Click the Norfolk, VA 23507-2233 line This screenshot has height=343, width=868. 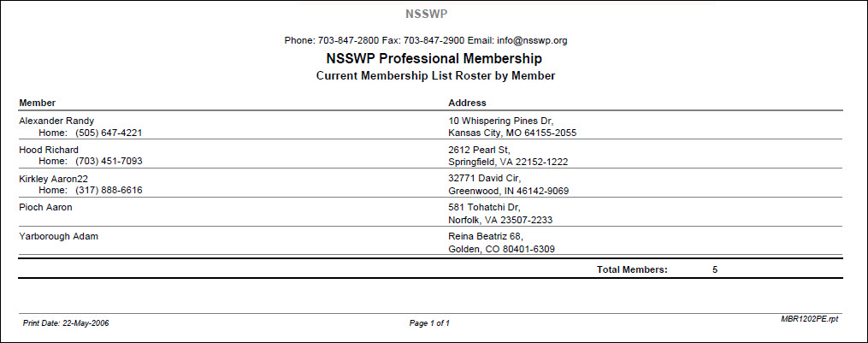tap(500, 220)
